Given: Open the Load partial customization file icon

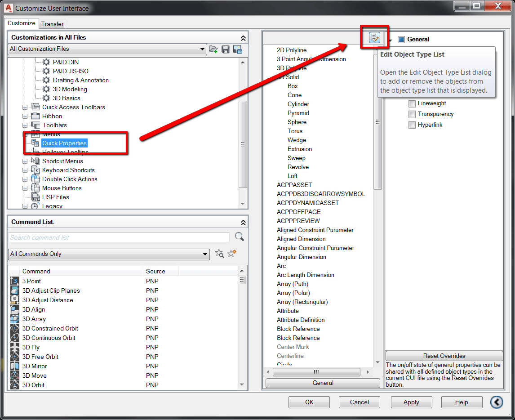Looking at the screenshot, I should [213, 49].
